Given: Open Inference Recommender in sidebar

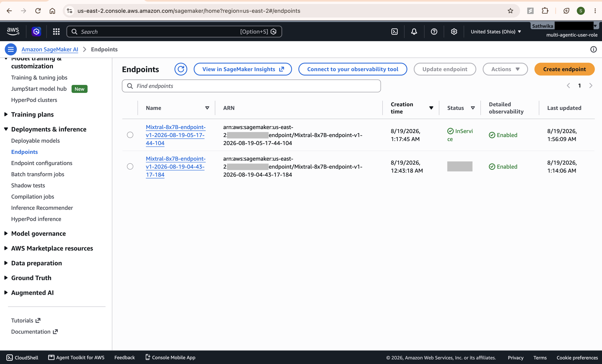Looking at the screenshot, I should [42, 208].
